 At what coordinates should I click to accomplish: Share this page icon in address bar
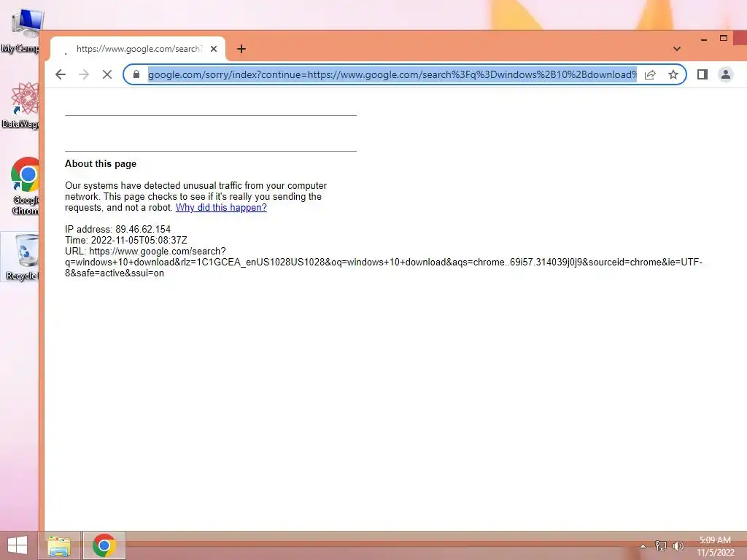pyautogui.click(x=650, y=74)
